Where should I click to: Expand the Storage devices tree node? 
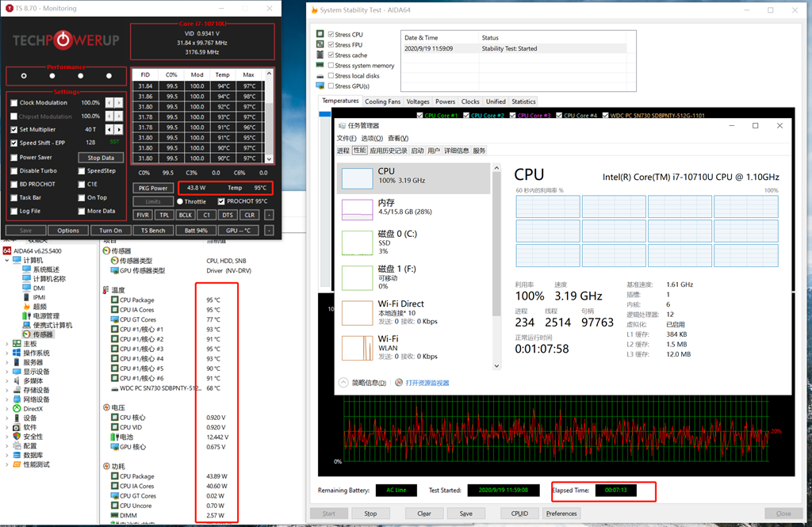[6, 390]
